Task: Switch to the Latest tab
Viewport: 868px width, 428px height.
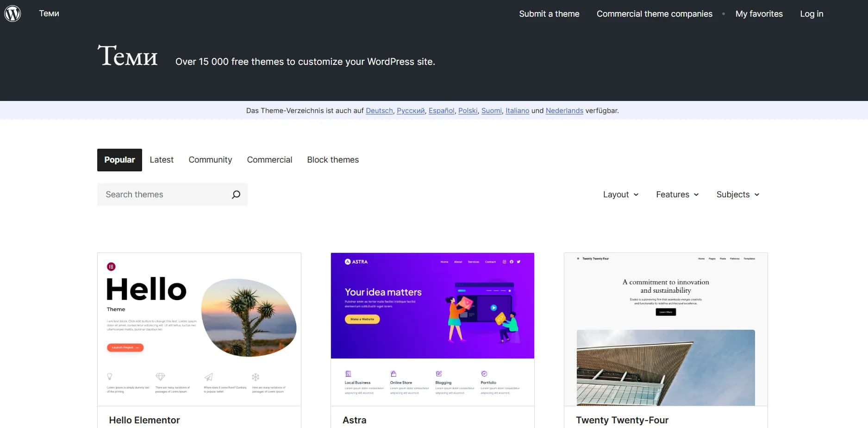Action: point(162,160)
